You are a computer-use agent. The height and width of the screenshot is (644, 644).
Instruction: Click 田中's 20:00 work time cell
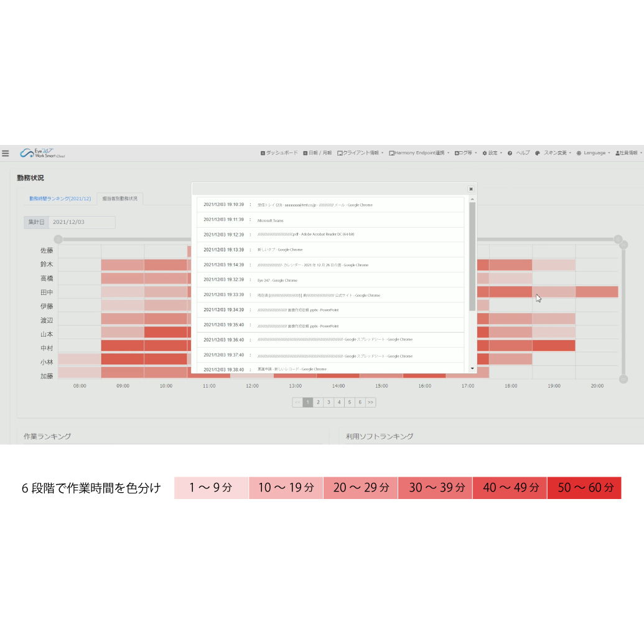597,292
